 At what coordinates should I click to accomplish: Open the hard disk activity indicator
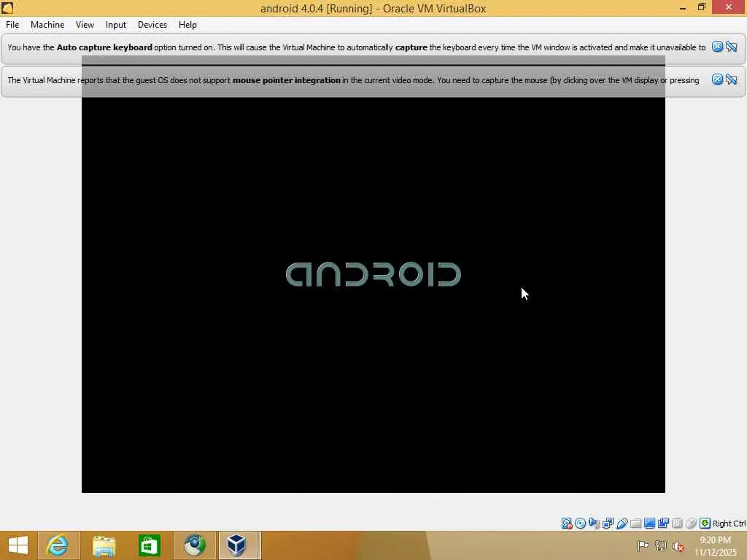click(566, 524)
